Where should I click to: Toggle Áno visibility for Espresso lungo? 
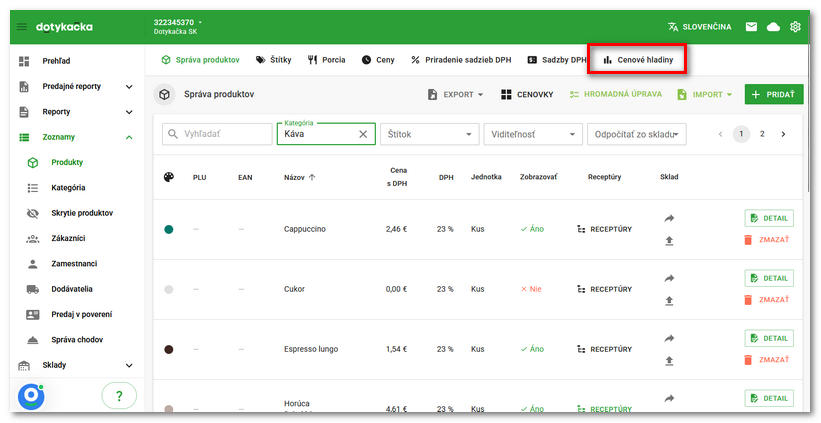pyautogui.click(x=532, y=349)
